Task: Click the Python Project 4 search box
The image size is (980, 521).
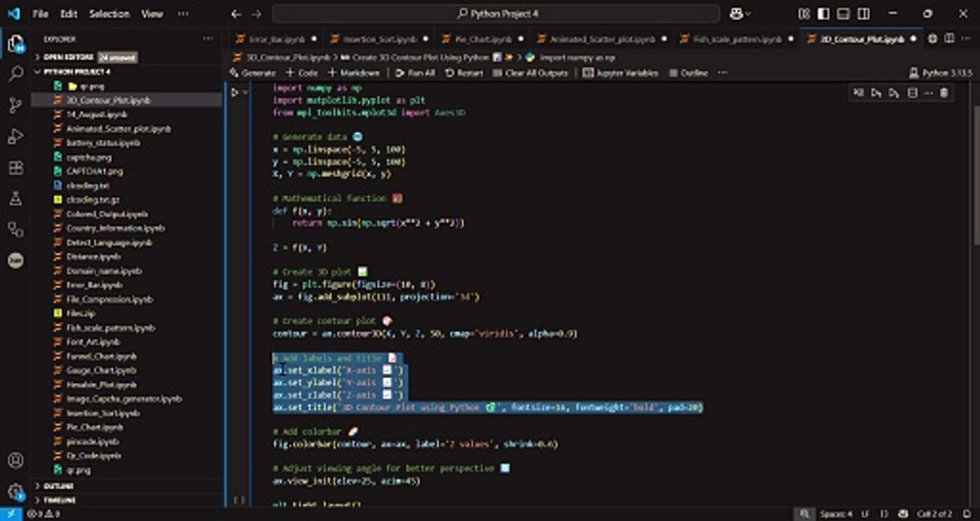Action: [x=496, y=14]
